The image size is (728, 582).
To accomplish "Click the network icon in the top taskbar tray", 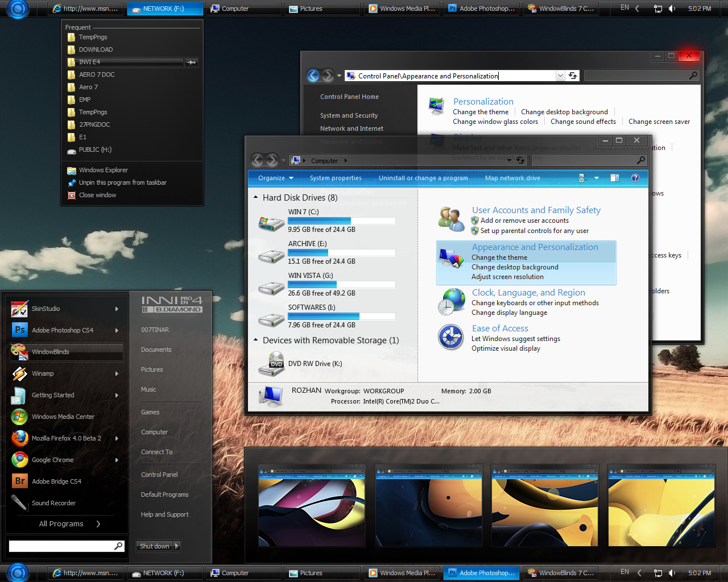I will [x=658, y=9].
